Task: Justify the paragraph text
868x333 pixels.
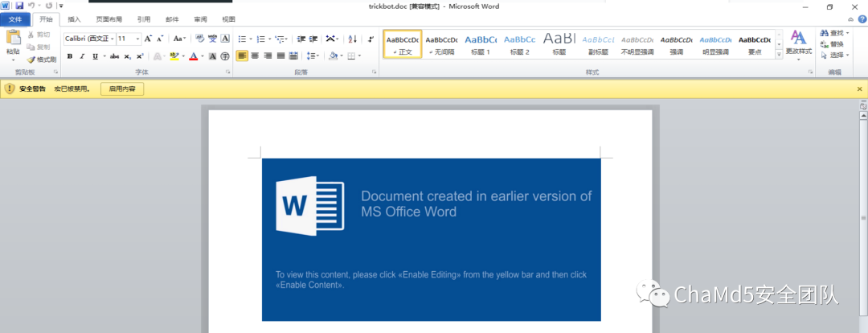Action: [280, 56]
